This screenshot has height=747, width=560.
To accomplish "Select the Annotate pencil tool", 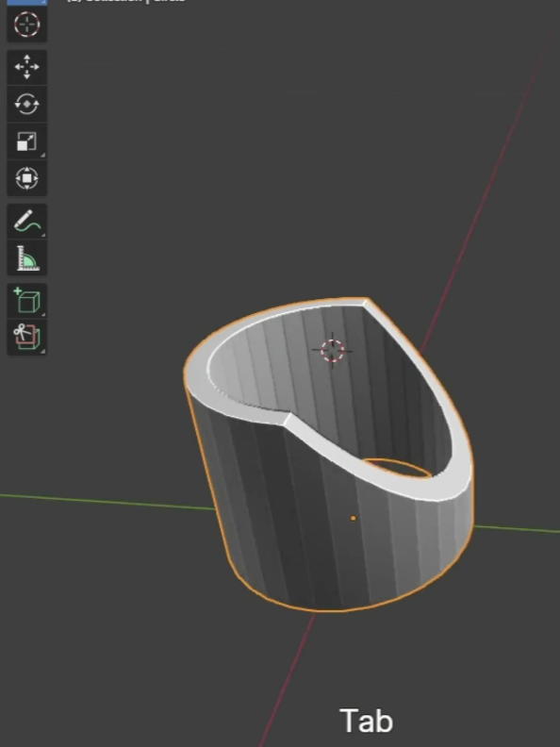I will click(x=26, y=221).
